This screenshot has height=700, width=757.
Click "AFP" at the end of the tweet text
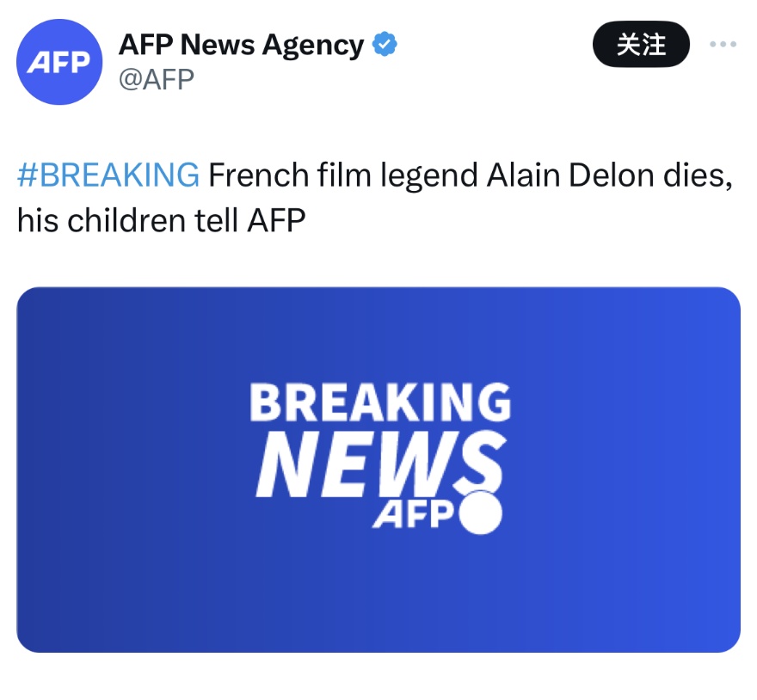tap(276, 221)
